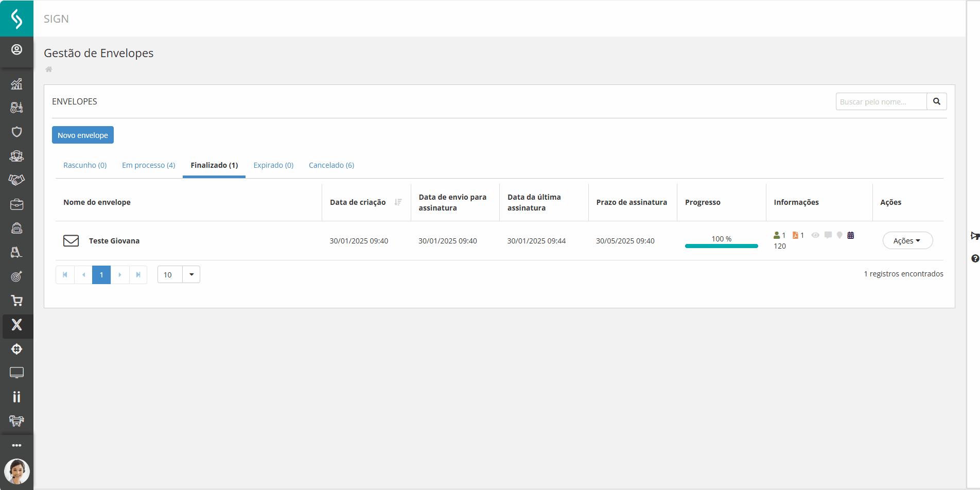Screen dimensions: 980x490
Task: Select the Finalizado (1) tab
Action: [x=214, y=165]
